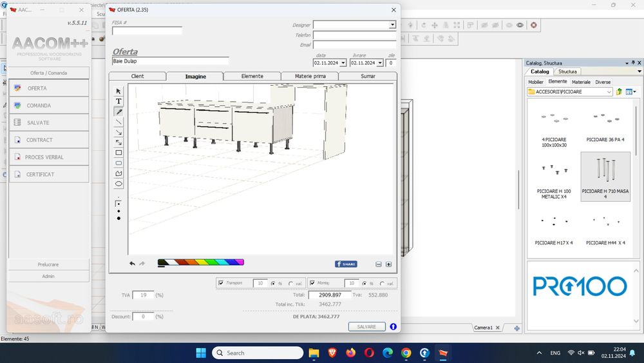Click the Facebook Share icon
This screenshot has height=363, width=644.
[346, 264]
